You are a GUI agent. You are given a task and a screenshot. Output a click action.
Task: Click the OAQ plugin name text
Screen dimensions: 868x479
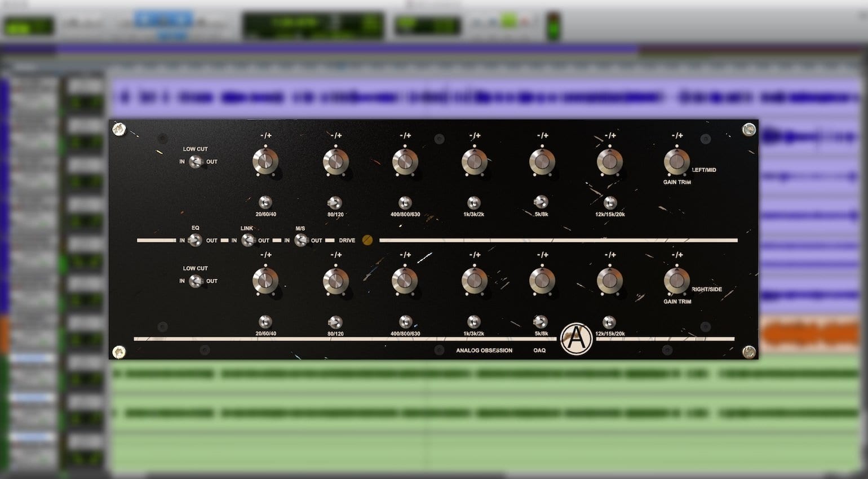coord(539,351)
